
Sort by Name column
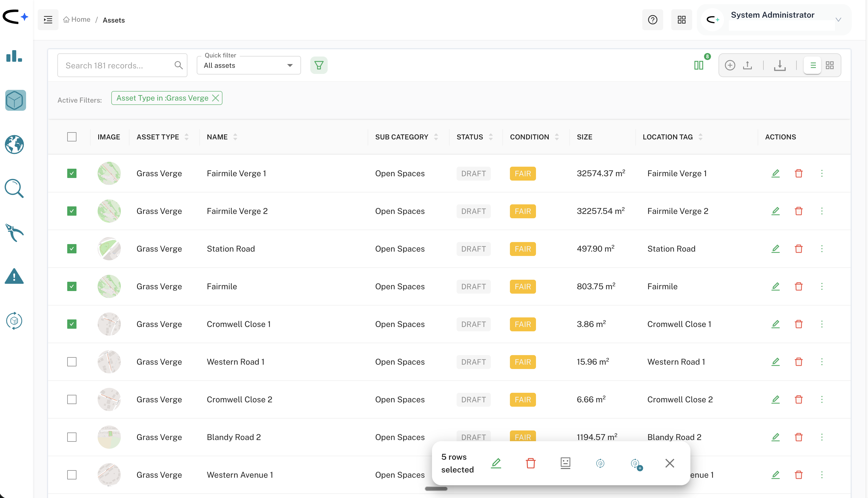click(x=235, y=137)
